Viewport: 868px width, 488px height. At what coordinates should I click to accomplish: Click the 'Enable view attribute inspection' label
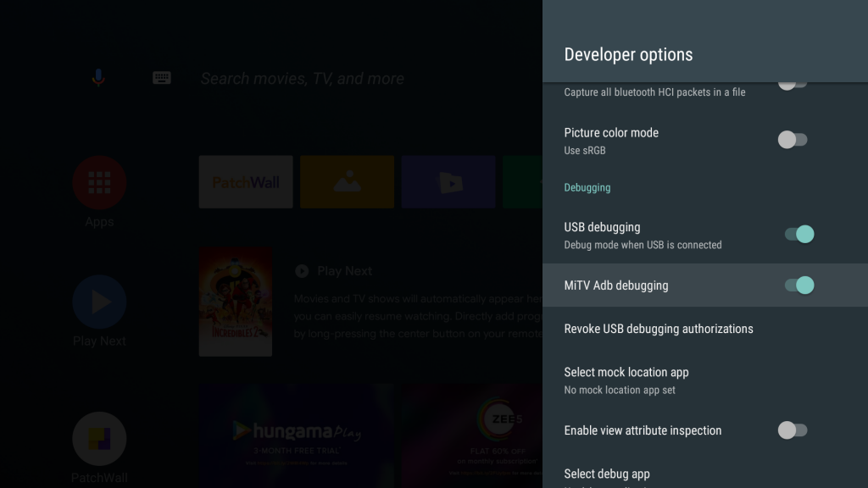(x=643, y=430)
